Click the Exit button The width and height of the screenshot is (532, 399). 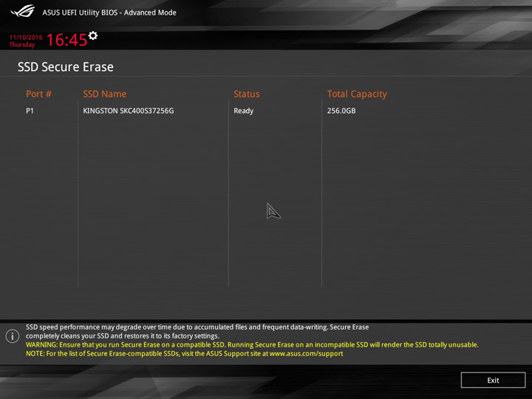(493, 380)
